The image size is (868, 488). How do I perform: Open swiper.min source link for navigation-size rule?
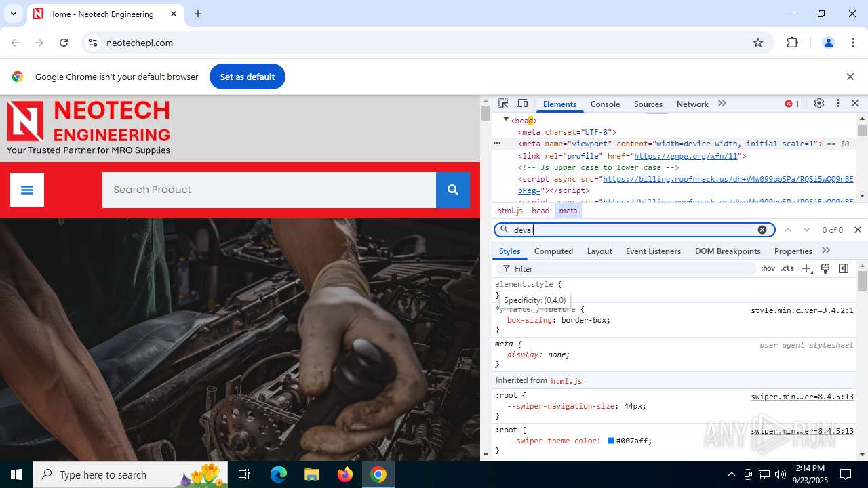pyautogui.click(x=802, y=396)
